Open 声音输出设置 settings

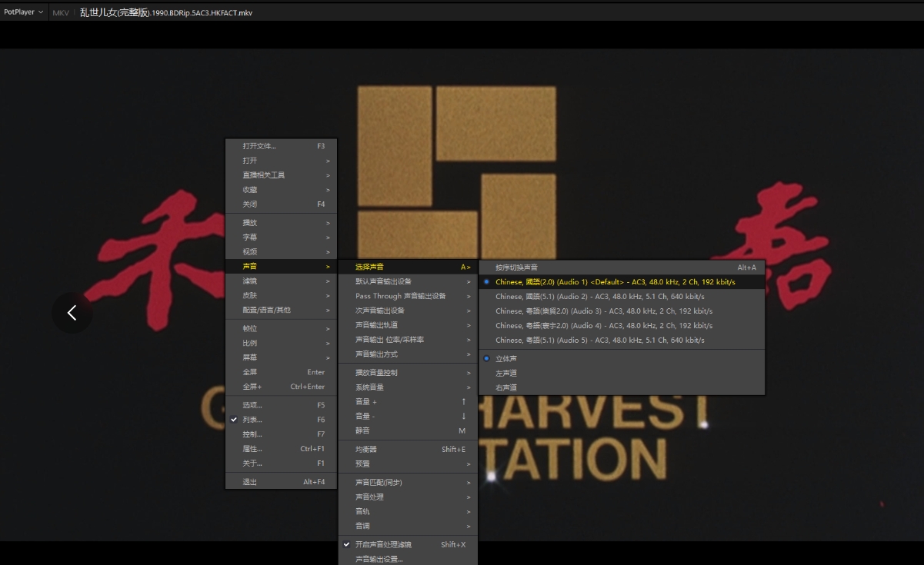[379, 559]
